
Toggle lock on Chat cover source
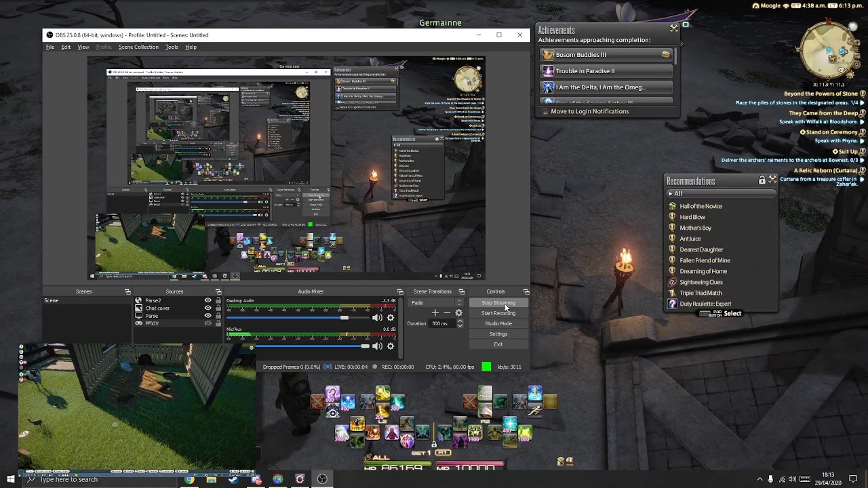point(218,308)
